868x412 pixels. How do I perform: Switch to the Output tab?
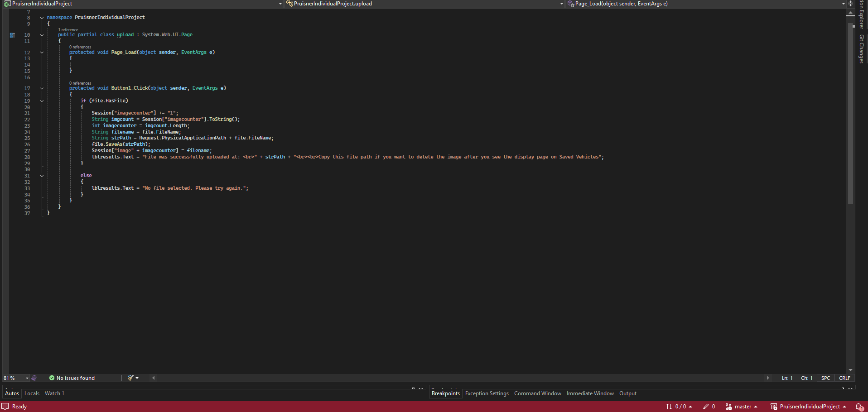pyautogui.click(x=628, y=393)
